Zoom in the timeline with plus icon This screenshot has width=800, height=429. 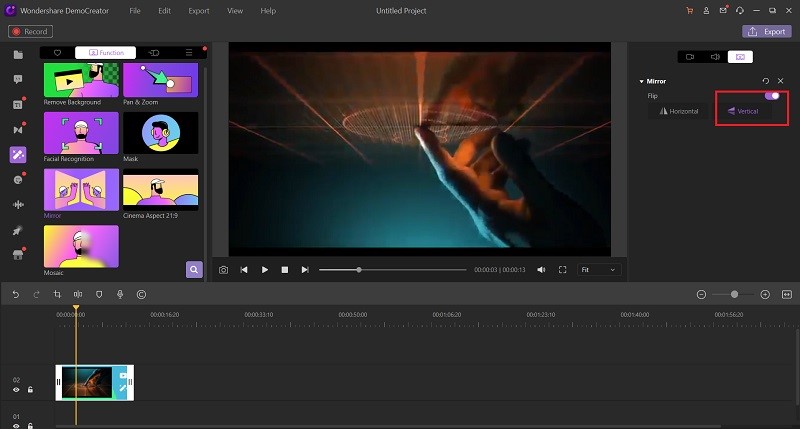[765, 294]
